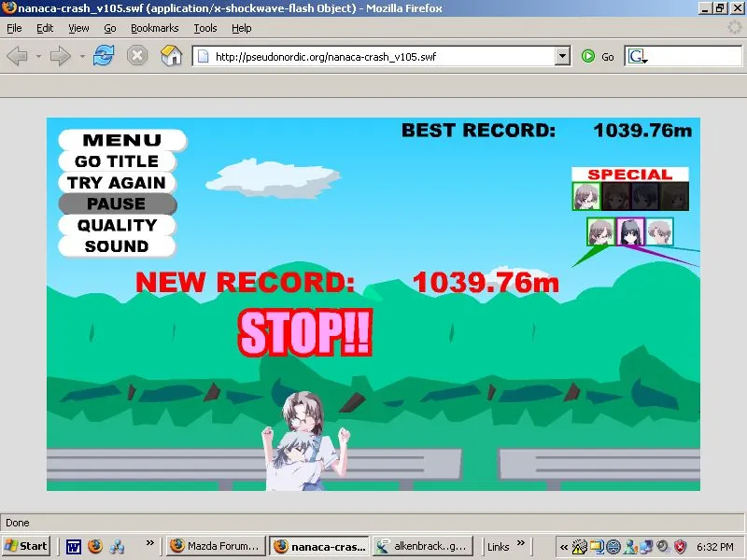Viewport: 747px width, 560px height.
Task: Click the volume icon in the system tray
Action: tap(662, 546)
